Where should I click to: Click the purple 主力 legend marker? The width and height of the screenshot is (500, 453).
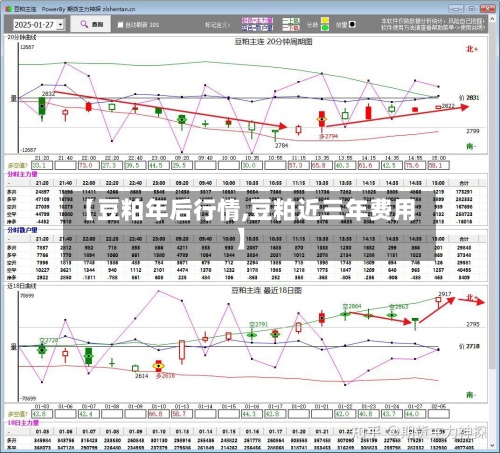(257, 20)
